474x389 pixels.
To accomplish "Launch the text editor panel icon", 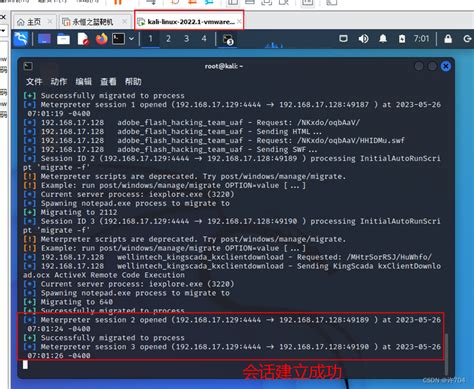I will pyautogui.click(x=83, y=39).
